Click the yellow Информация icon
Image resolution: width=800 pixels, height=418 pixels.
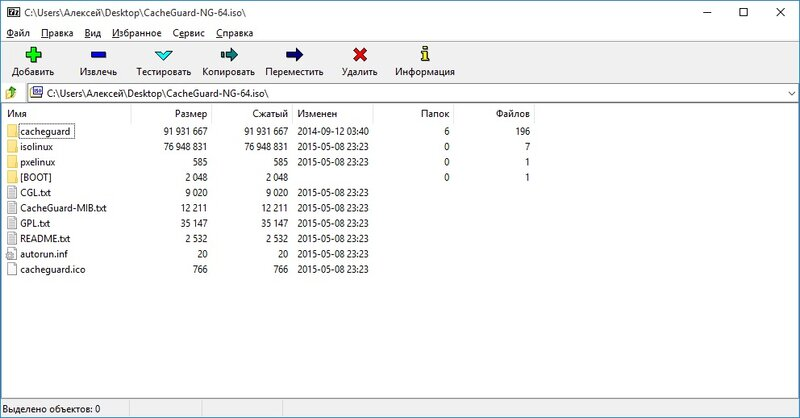pos(424,54)
